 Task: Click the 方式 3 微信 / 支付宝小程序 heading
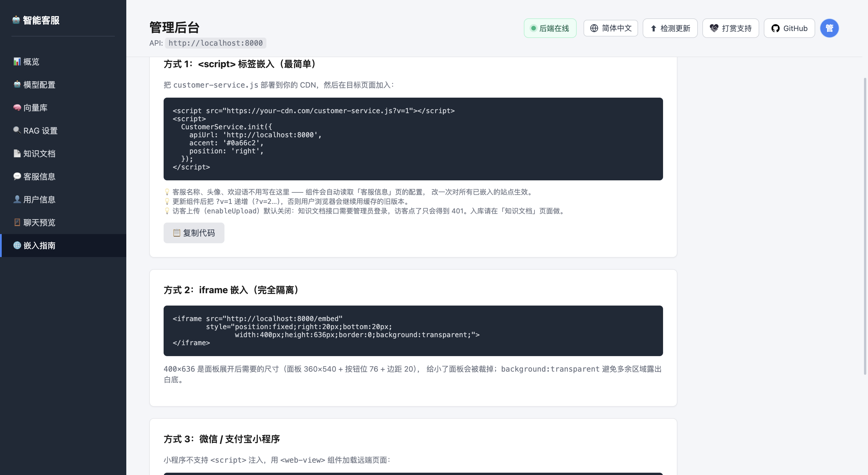(x=222, y=439)
